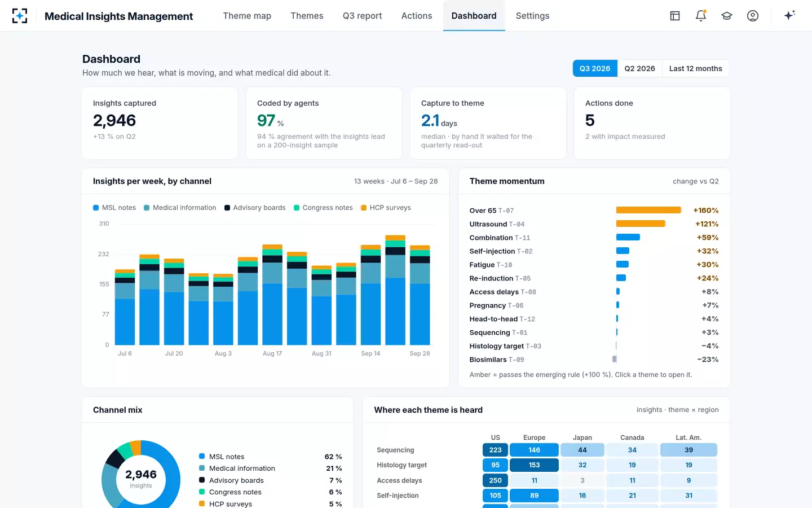Open the notifications bell
This screenshot has height=508, width=812.
tap(701, 16)
